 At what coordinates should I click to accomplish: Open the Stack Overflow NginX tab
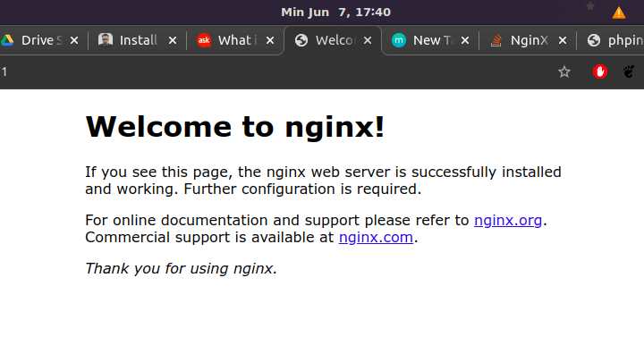(x=529, y=40)
